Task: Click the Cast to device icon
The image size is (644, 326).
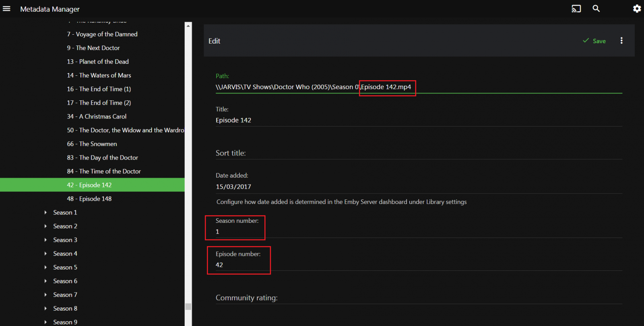Action: coord(576,9)
